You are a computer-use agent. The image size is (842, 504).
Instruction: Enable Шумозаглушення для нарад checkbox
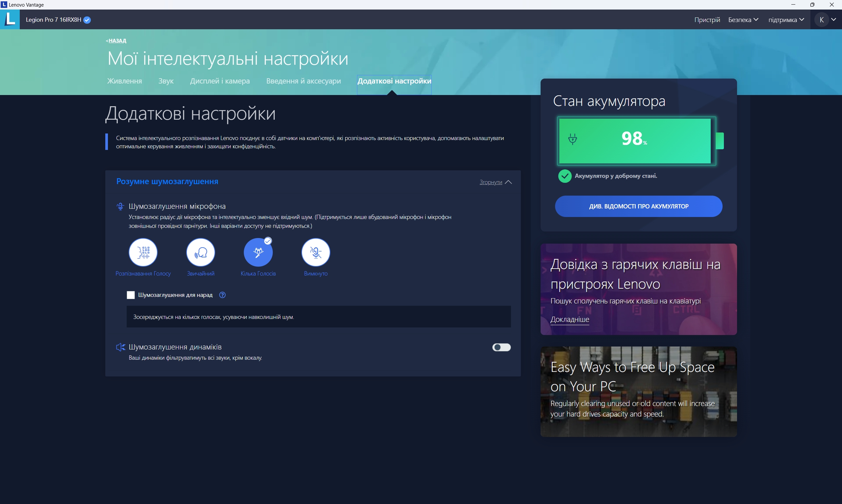(x=131, y=295)
